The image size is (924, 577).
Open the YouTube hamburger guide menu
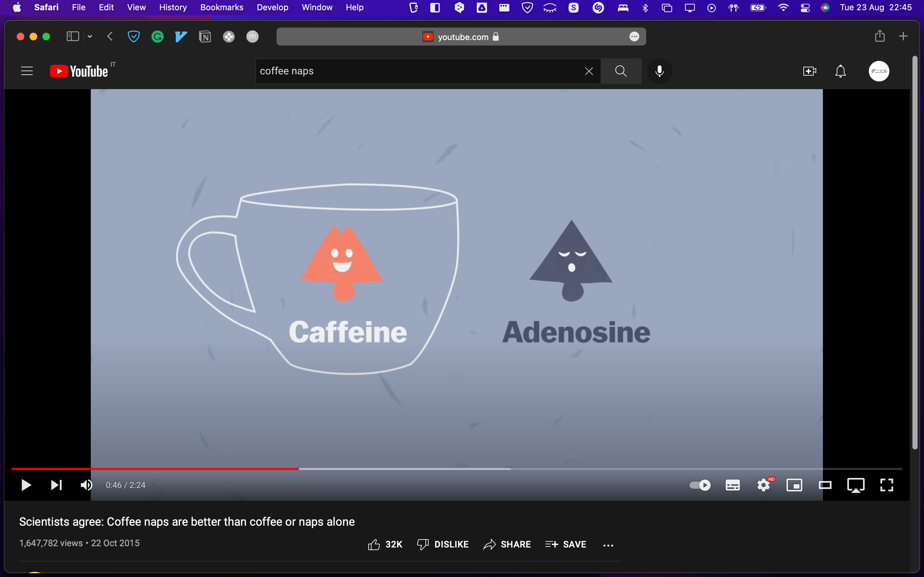[x=27, y=71]
